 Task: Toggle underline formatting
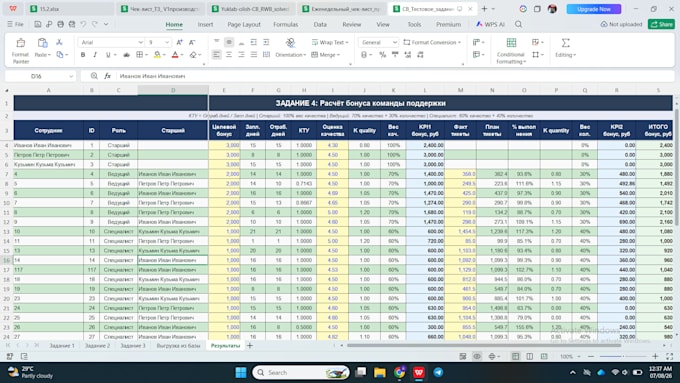tap(108, 55)
